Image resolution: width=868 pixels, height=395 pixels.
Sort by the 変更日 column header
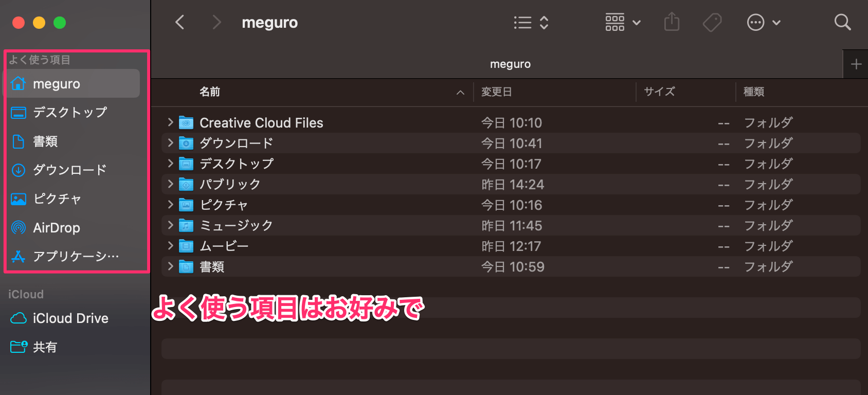(496, 92)
